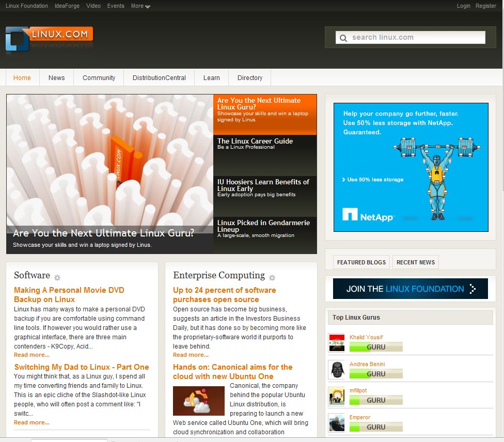Go to the Community tab

point(99,78)
